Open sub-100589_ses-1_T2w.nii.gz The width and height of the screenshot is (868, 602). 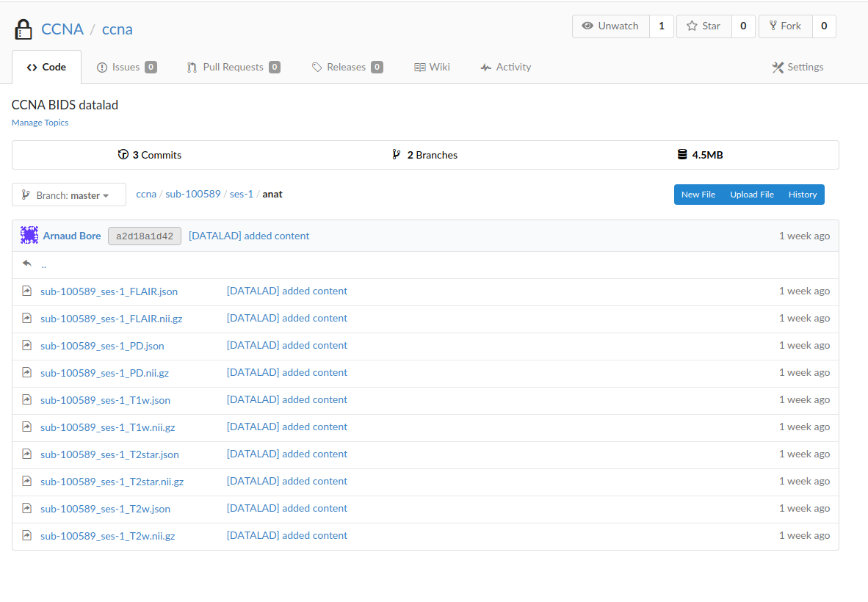[x=108, y=536]
